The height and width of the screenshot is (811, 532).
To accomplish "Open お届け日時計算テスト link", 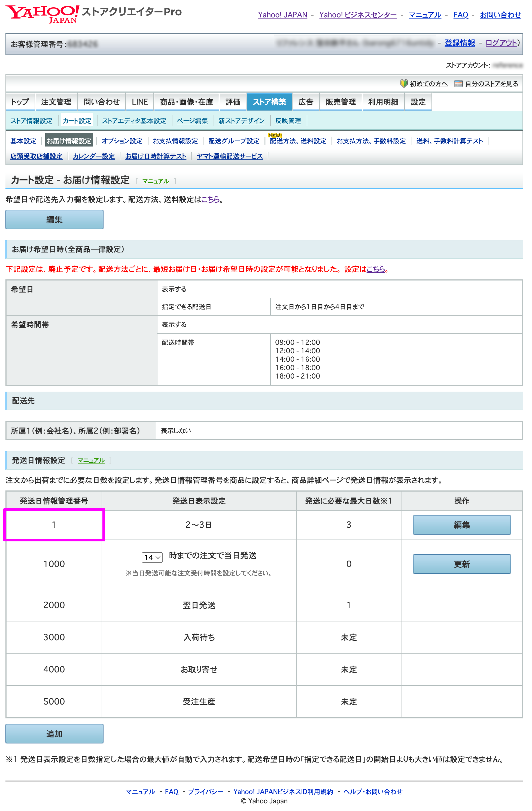I will point(156,156).
